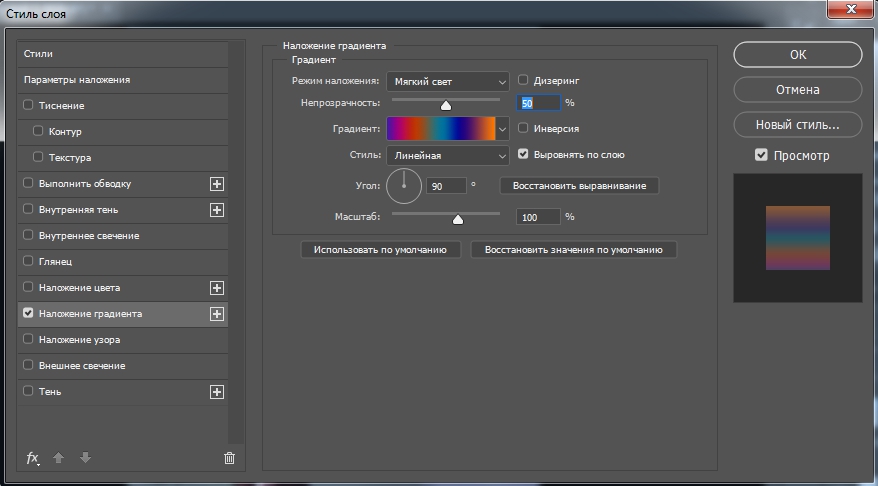
Task: Uncheck the Просмотр preview checkbox
Action: coord(761,155)
